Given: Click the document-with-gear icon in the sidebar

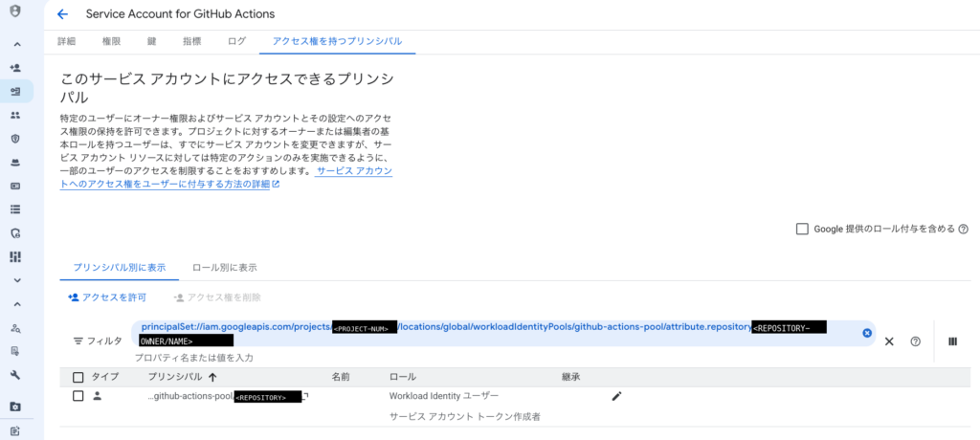Looking at the screenshot, I should pyautogui.click(x=16, y=351).
